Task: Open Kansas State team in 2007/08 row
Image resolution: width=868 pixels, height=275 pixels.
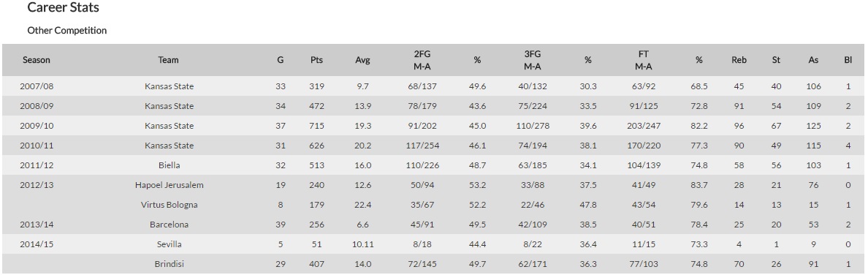Action: coord(169,86)
